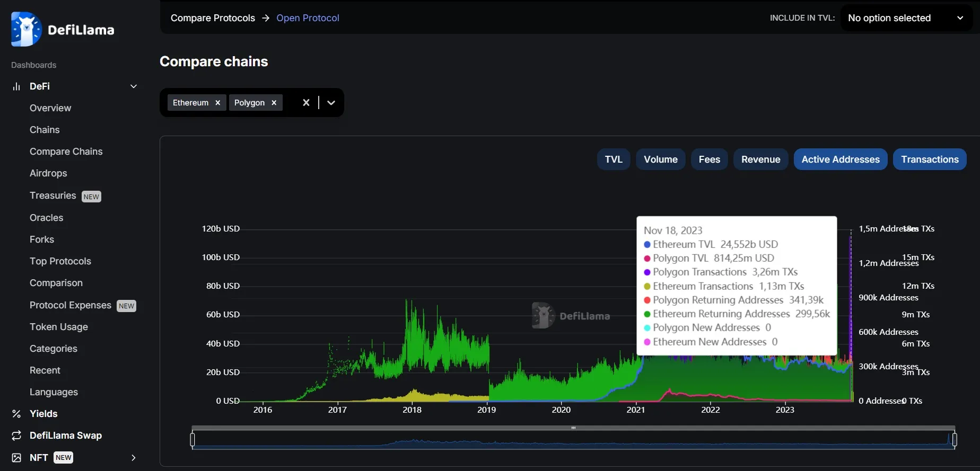Toggle the TVL chart metric

pos(614,159)
